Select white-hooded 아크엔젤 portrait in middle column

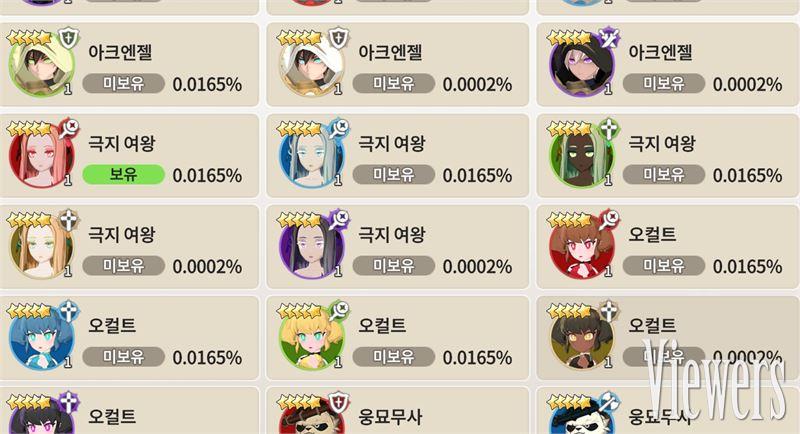coord(312,66)
